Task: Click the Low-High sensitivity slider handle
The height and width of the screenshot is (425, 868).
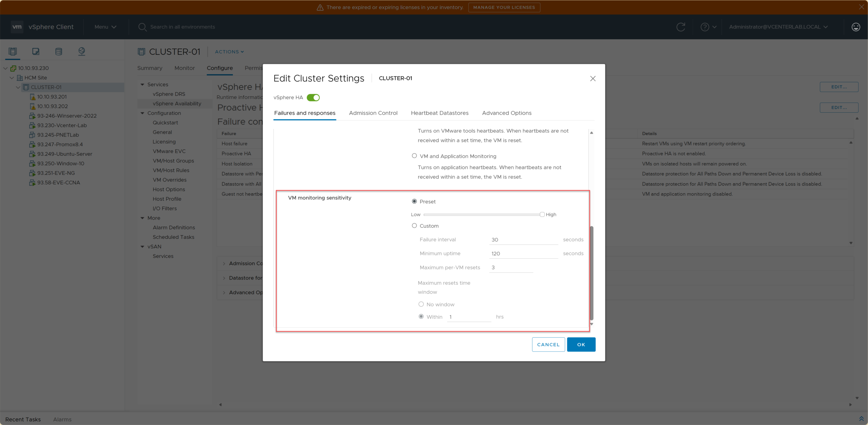Action: 542,215
